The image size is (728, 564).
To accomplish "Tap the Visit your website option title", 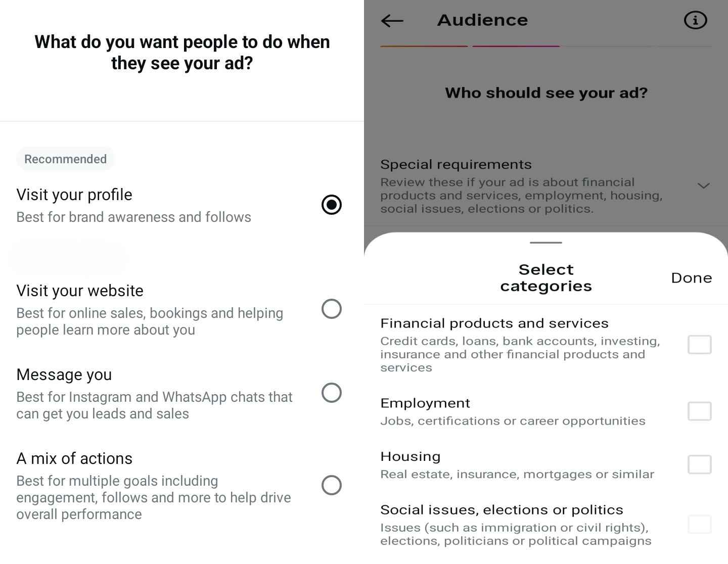I will click(80, 291).
